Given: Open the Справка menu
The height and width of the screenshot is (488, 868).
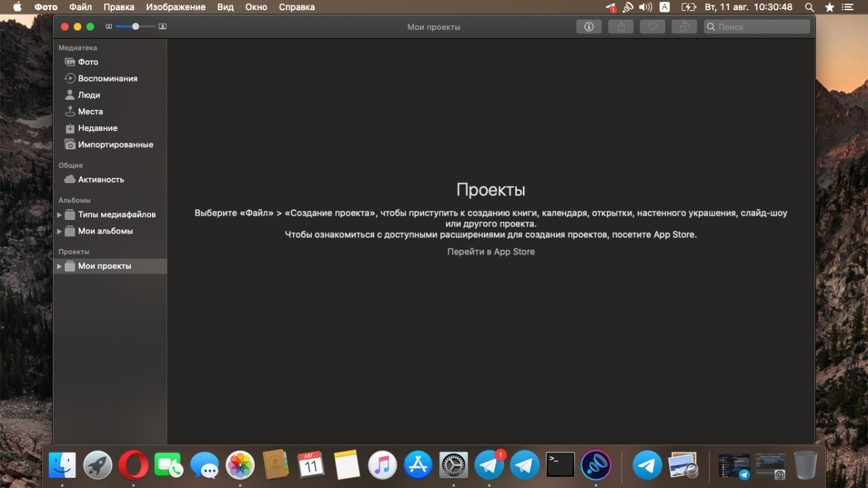Looking at the screenshot, I should pyautogui.click(x=297, y=7).
